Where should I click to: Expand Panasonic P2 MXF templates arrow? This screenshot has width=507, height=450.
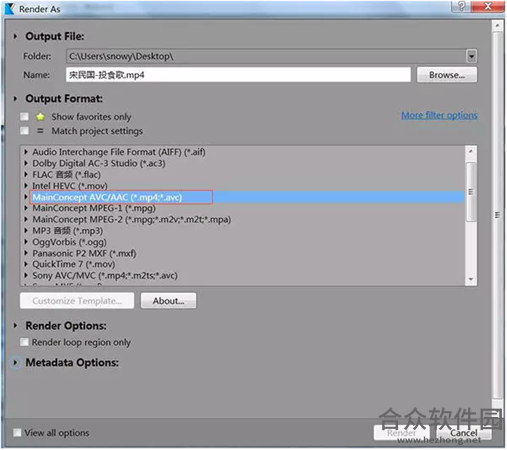[x=26, y=253]
